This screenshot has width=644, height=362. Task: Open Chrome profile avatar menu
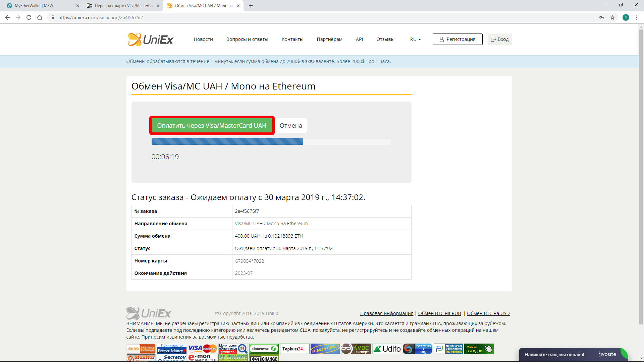point(626,17)
